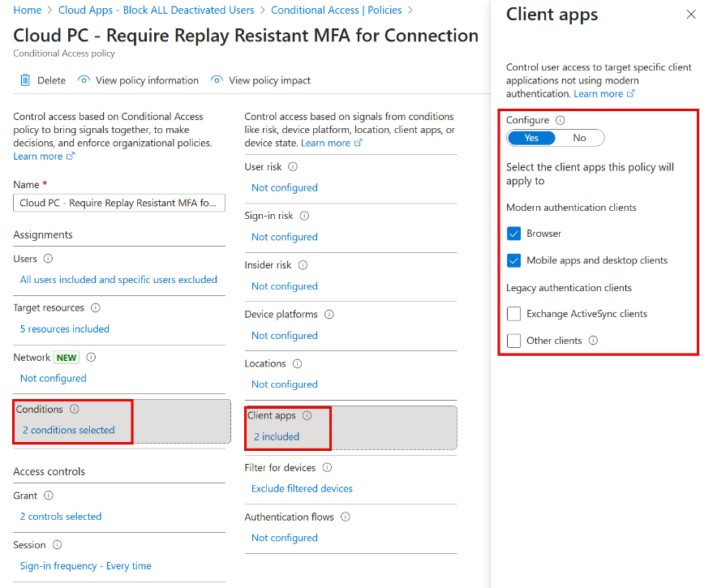The height and width of the screenshot is (588, 713).
Task: Enable the Exchange ActiveSync clients checkbox
Action: 514,314
